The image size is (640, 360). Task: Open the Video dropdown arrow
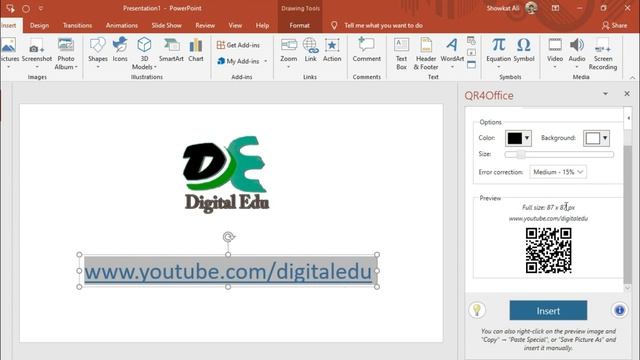click(x=555, y=67)
